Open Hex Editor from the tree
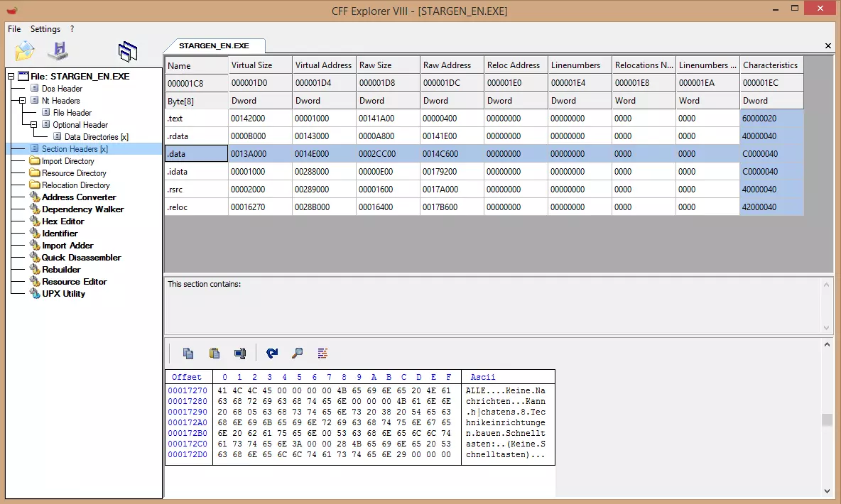Screen dimensions: 841x504 point(63,221)
